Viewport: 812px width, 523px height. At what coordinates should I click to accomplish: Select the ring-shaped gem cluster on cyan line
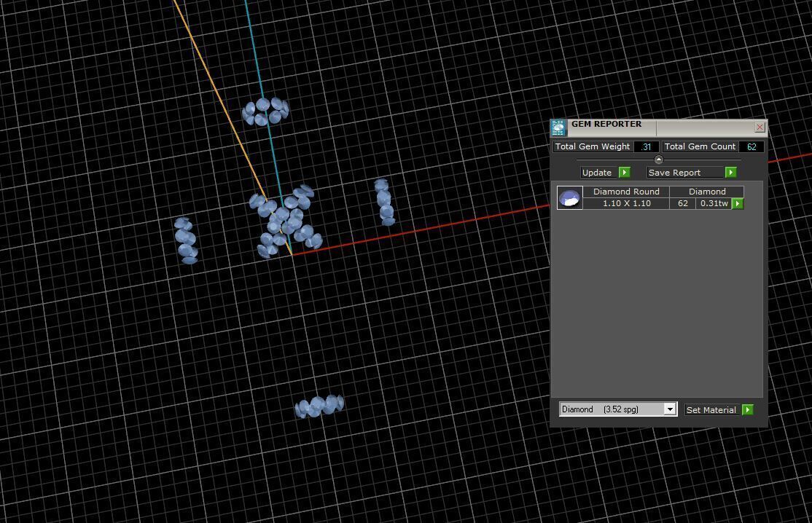pyautogui.click(x=265, y=111)
